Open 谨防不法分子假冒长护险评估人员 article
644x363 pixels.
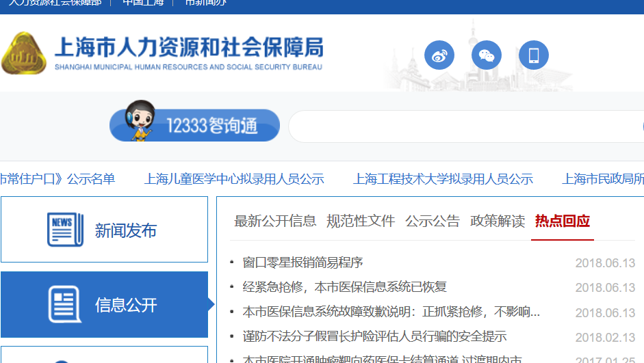tap(374, 337)
